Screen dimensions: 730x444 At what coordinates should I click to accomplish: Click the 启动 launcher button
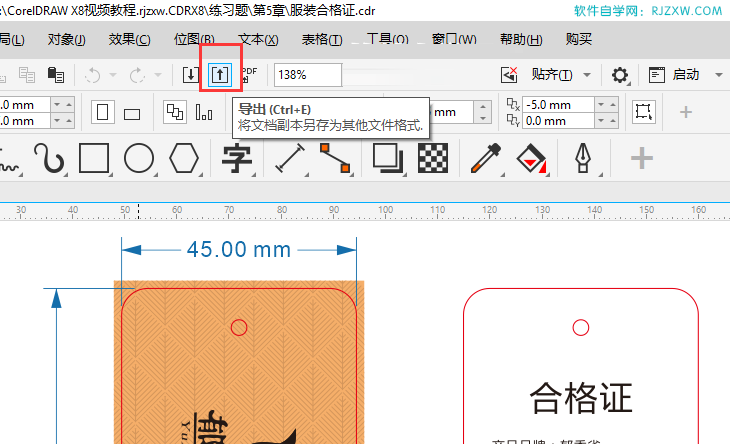(674, 74)
